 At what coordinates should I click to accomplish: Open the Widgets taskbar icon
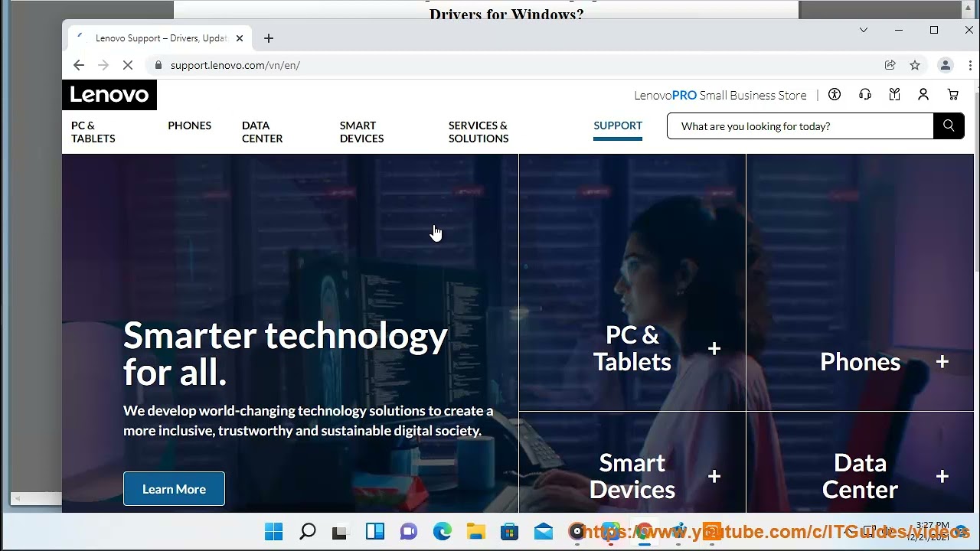coord(375,532)
